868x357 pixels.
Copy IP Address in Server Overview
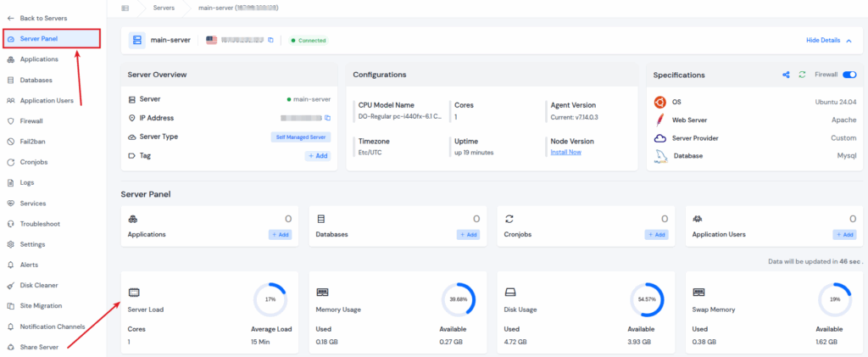coord(328,118)
